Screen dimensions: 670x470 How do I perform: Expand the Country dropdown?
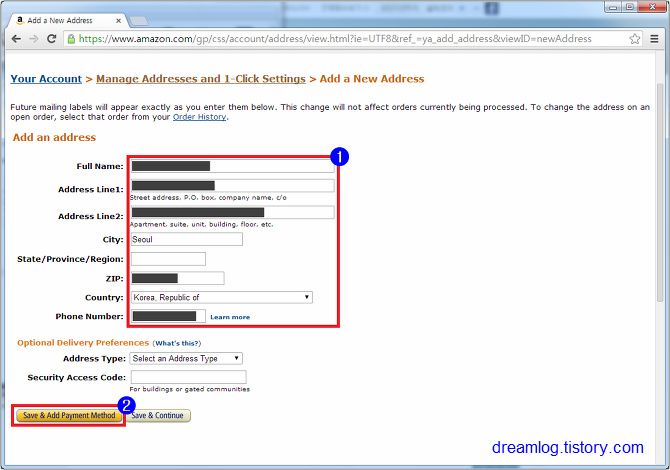coord(222,297)
